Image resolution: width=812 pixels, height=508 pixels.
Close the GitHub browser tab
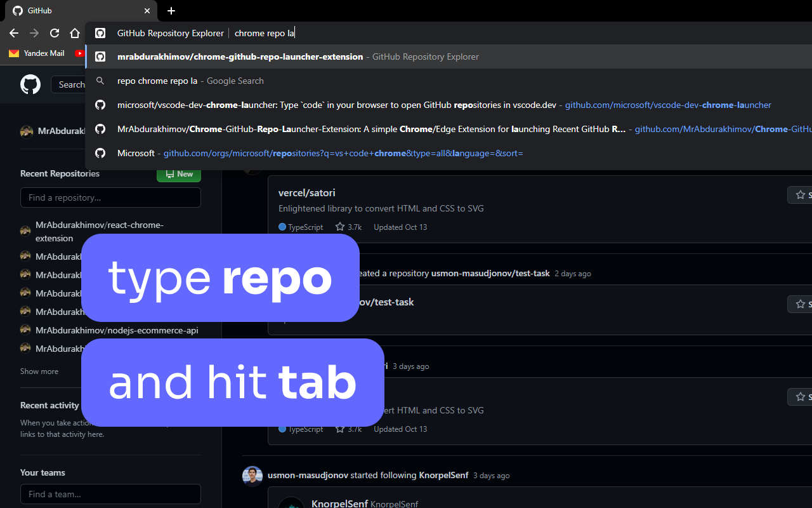147,11
